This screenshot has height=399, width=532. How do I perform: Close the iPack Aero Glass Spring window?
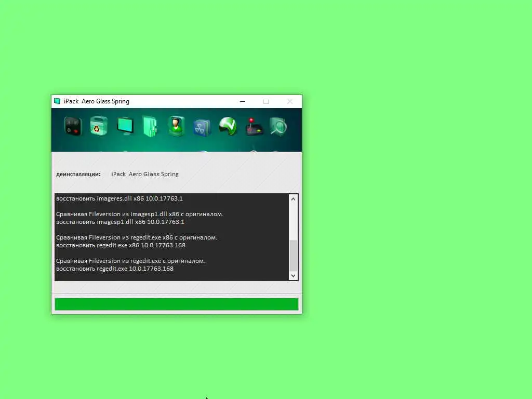290,101
